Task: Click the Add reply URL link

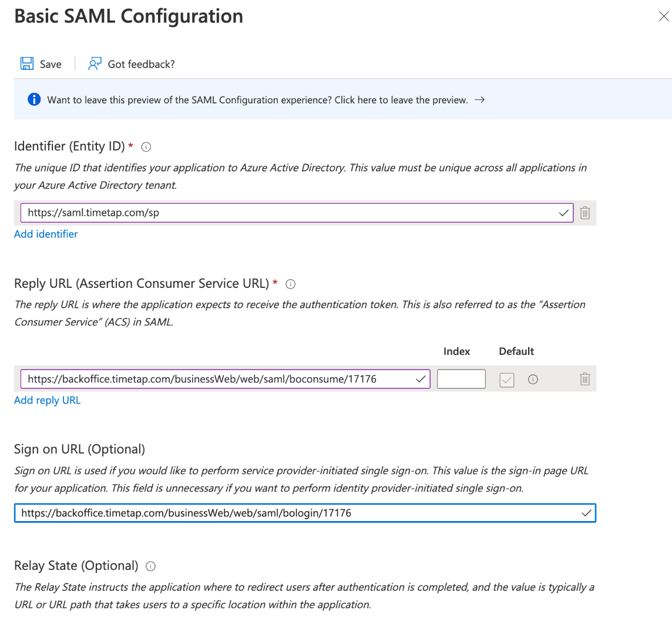Action: coord(47,400)
